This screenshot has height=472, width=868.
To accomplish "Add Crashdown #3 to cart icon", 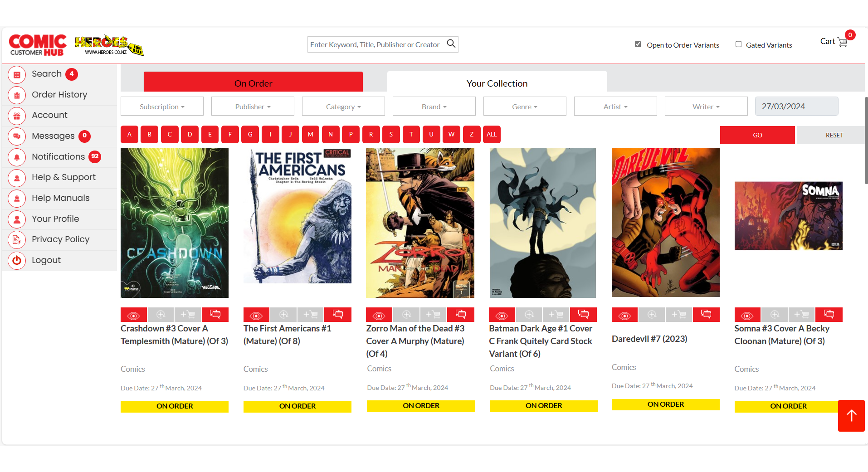I will (x=188, y=315).
